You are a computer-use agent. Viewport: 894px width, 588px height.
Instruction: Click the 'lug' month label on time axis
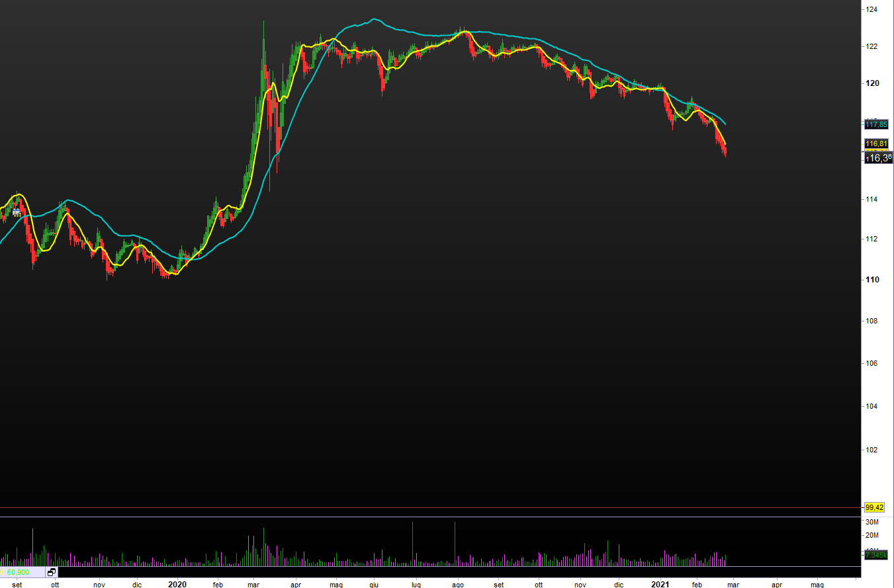point(416,585)
